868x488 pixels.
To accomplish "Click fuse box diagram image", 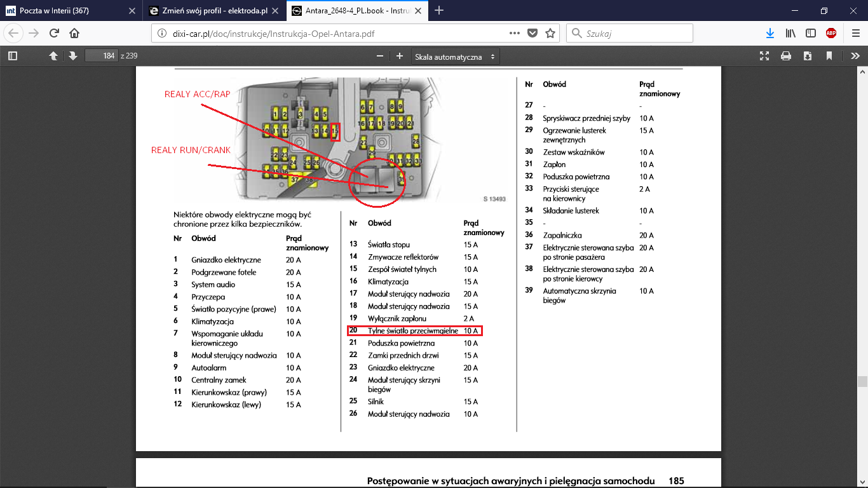I will tap(338, 140).
